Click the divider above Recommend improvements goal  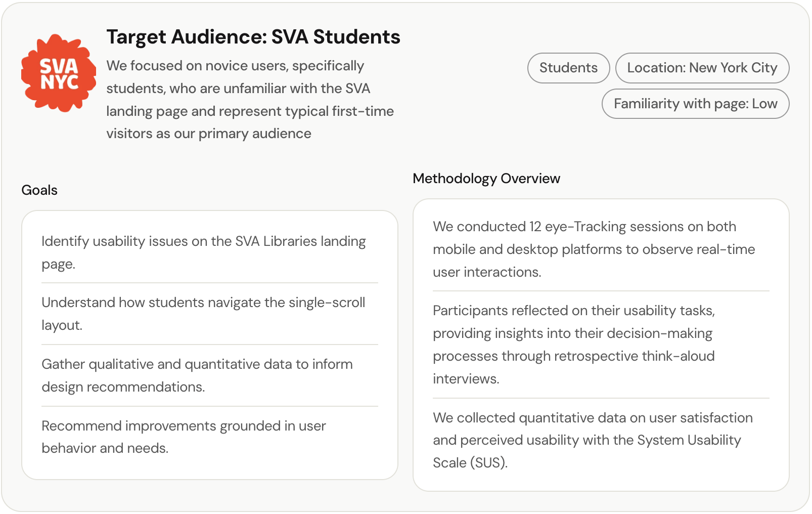point(210,406)
